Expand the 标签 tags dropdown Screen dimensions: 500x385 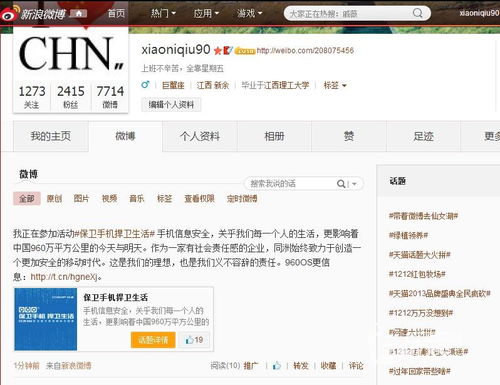click(x=335, y=86)
